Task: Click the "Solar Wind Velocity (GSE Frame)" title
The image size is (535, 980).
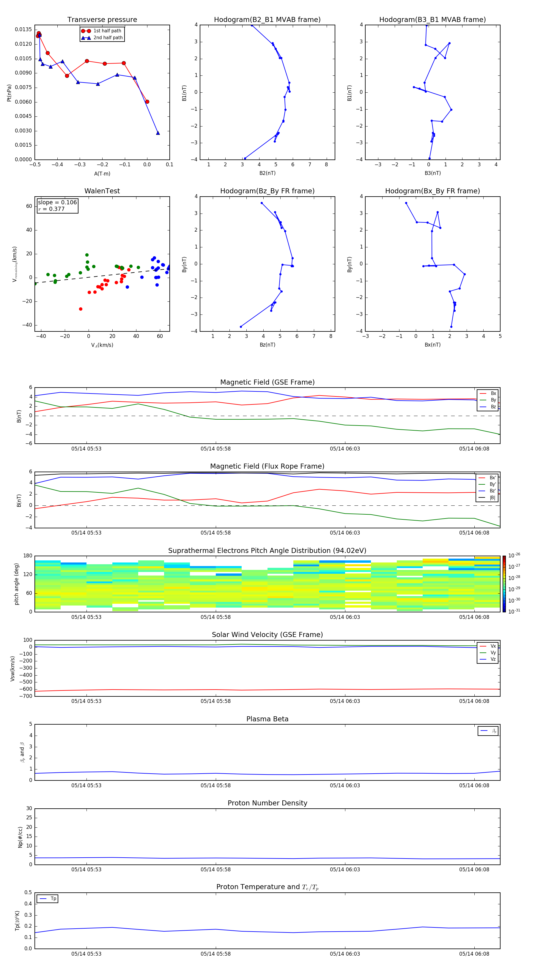Action: coord(267,635)
